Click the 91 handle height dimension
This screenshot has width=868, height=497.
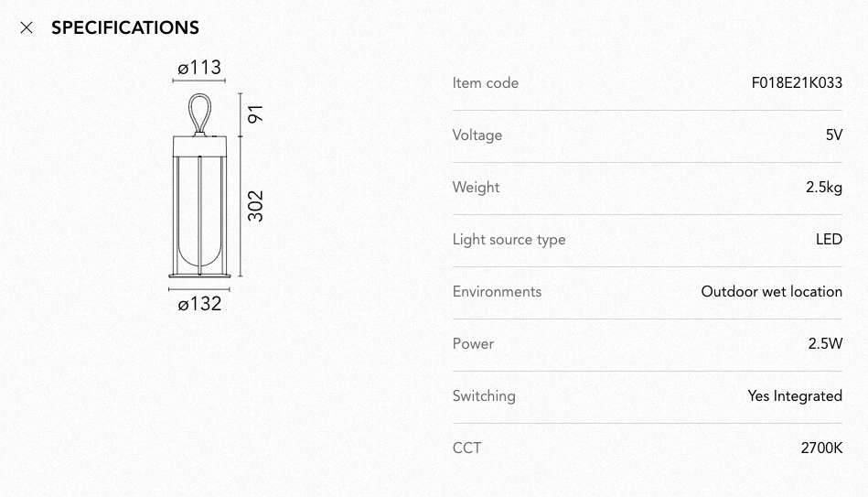point(255,114)
